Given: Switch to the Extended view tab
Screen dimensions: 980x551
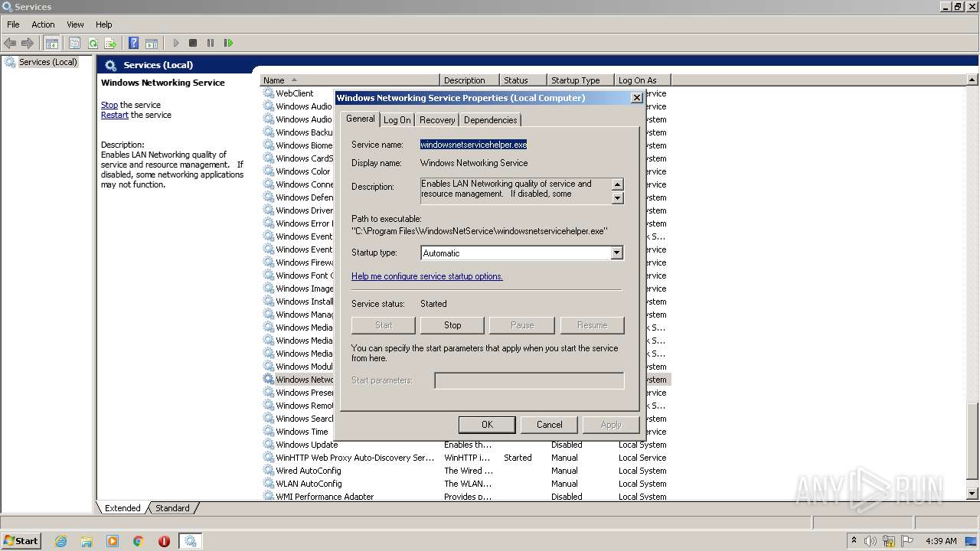Looking at the screenshot, I should coord(122,508).
